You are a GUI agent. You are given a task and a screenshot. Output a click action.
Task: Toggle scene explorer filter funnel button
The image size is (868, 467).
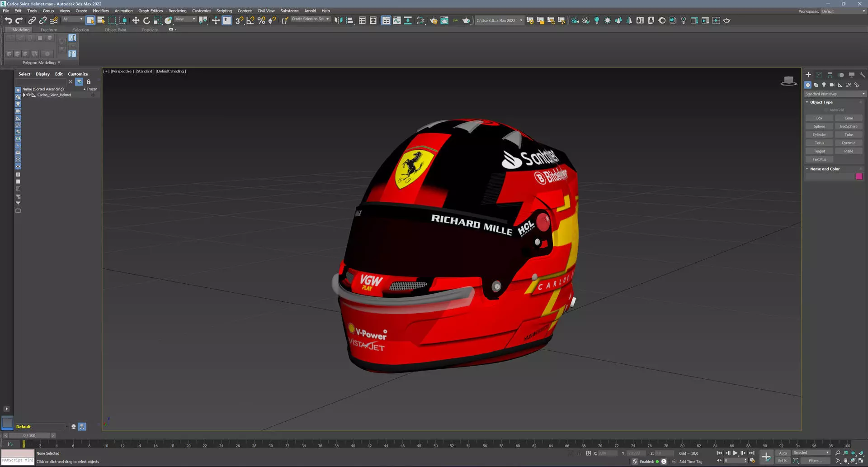pos(79,82)
